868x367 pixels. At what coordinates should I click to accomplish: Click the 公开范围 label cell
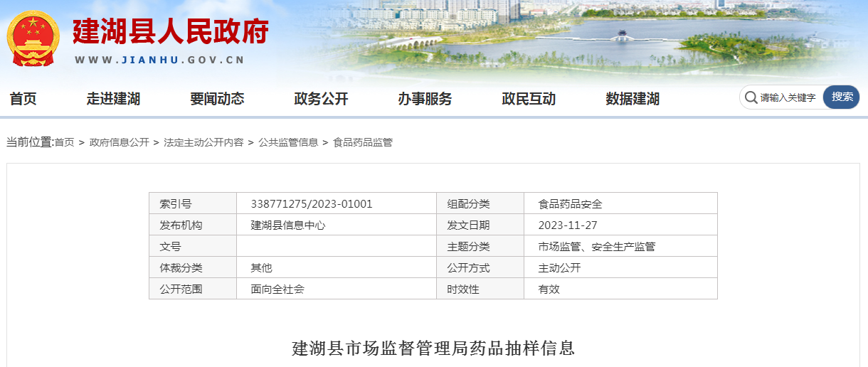click(x=193, y=289)
